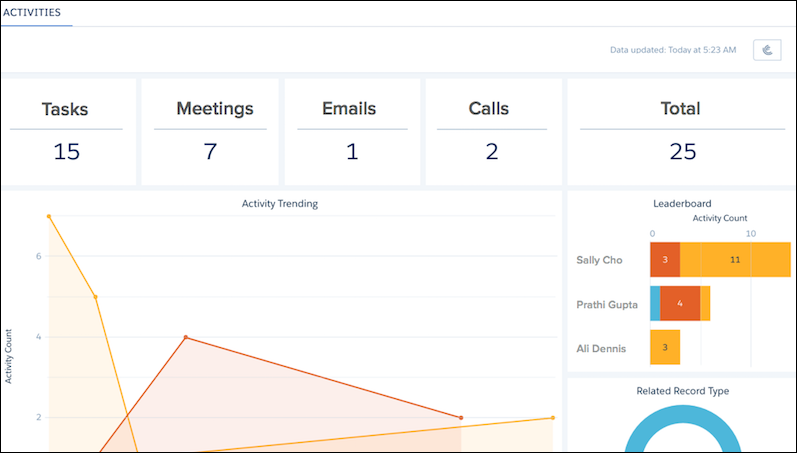Click the Related Record Type title
Screen dimensions: 797x453
pos(683,391)
